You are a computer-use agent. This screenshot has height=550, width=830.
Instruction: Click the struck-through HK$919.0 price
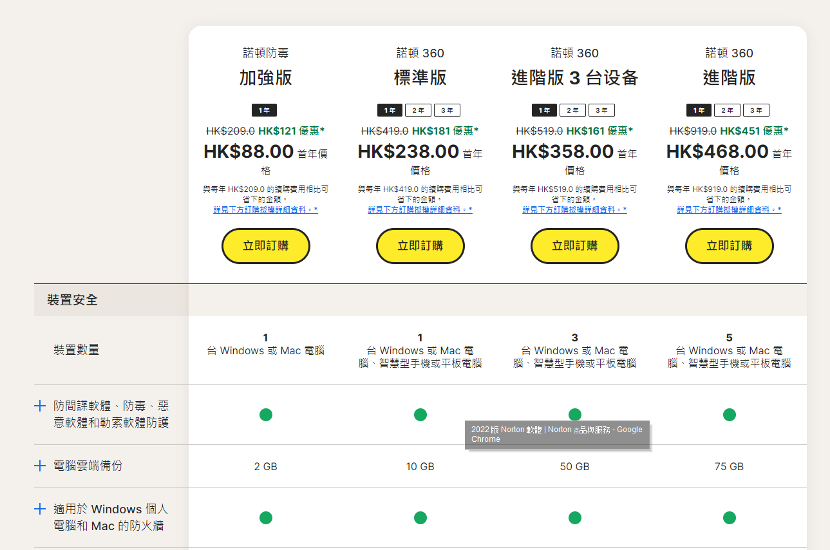click(693, 131)
